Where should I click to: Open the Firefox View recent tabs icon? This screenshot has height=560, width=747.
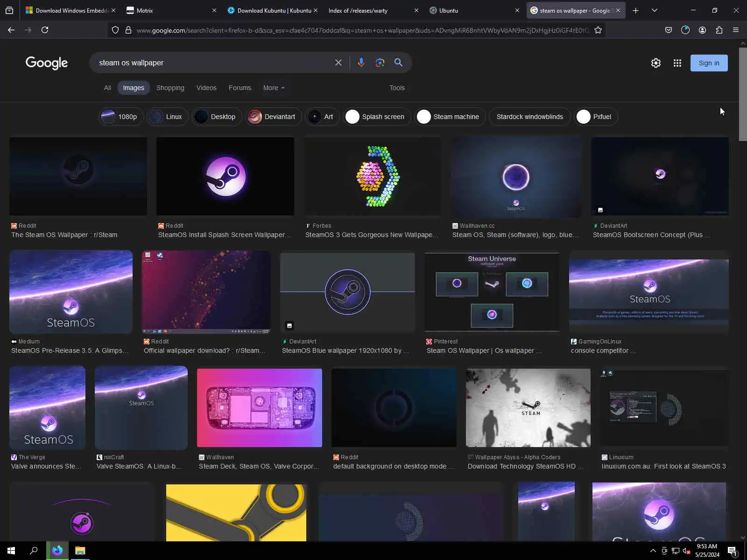point(9,10)
